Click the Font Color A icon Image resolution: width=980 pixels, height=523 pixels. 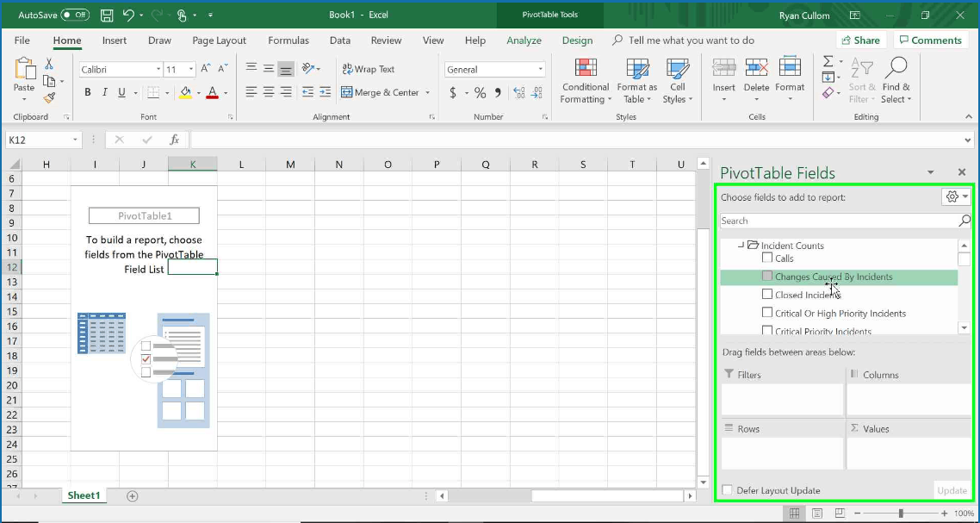[x=213, y=92]
